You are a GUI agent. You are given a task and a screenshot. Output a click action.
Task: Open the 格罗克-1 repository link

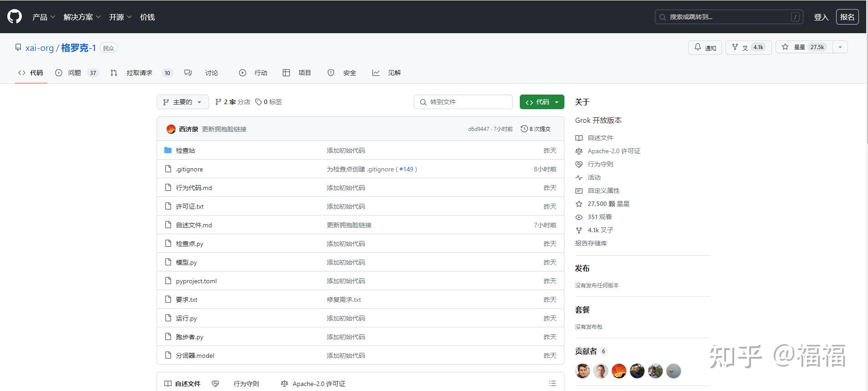coord(78,48)
